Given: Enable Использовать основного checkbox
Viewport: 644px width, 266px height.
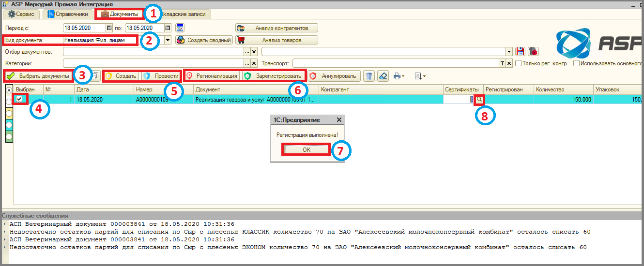Looking at the screenshot, I should pyautogui.click(x=576, y=63).
